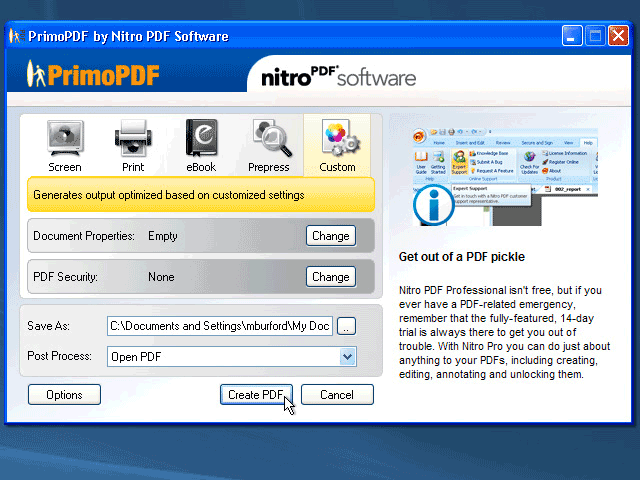Click into the Save As path field
This screenshot has width=640, height=480.
click(218, 326)
